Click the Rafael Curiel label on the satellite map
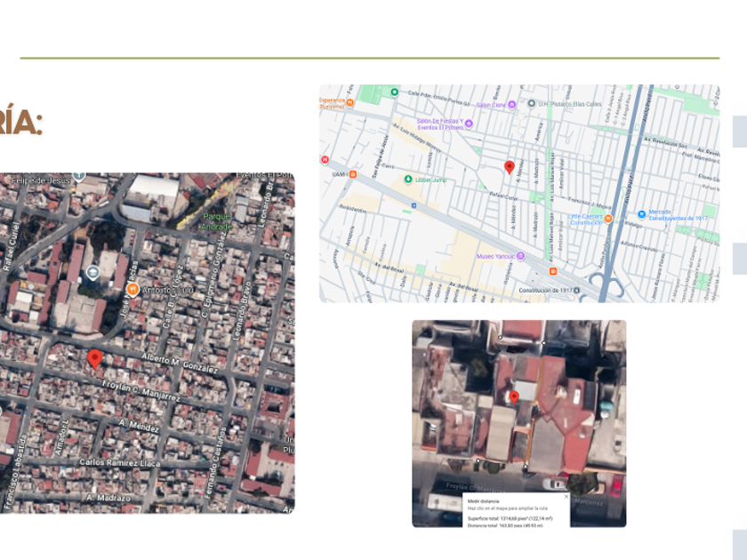This screenshot has height=560, width=747. tap(10, 246)
